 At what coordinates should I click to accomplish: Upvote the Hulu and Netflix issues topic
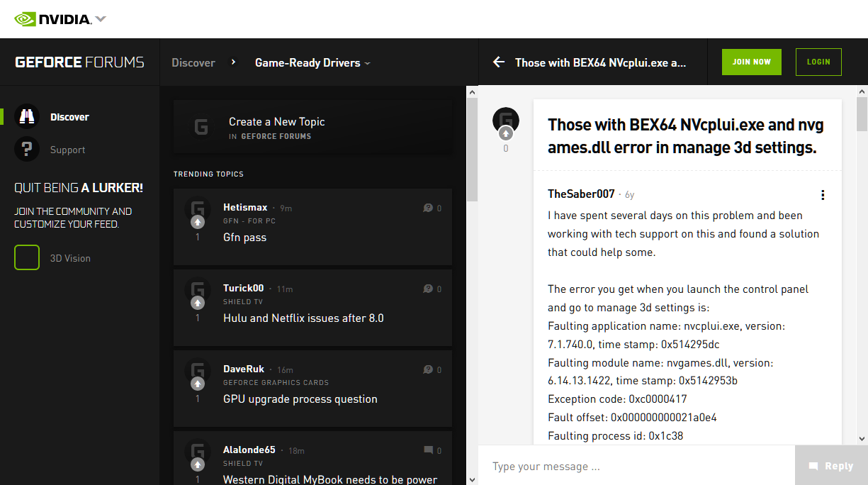(198, 303)
